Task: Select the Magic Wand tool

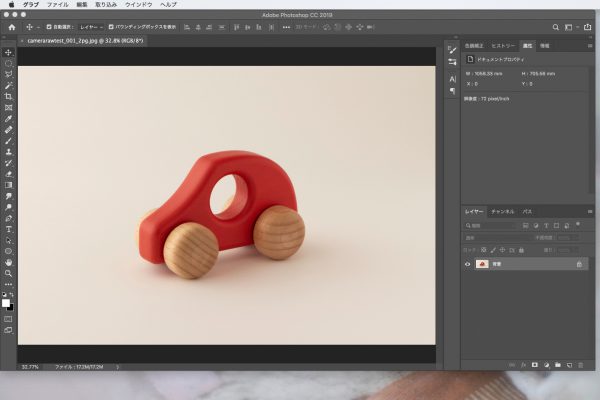Action: 9,85
